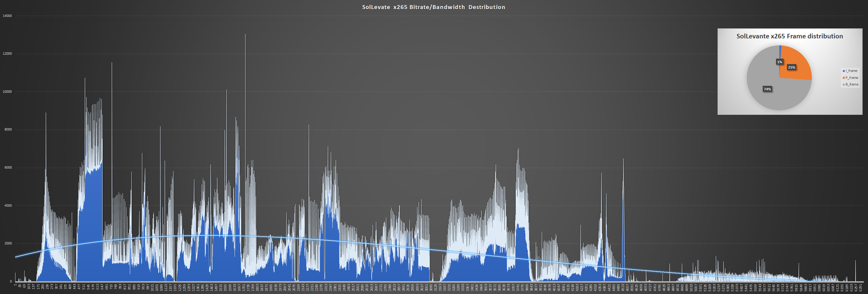The image size is (868, 294).
Task: Click the orange P_frame legend color marker
Action: (x=844, y=78)
